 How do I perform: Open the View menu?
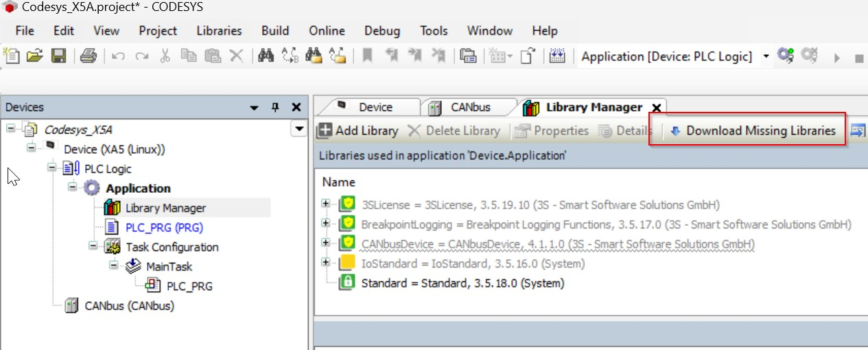pos(106,31)
